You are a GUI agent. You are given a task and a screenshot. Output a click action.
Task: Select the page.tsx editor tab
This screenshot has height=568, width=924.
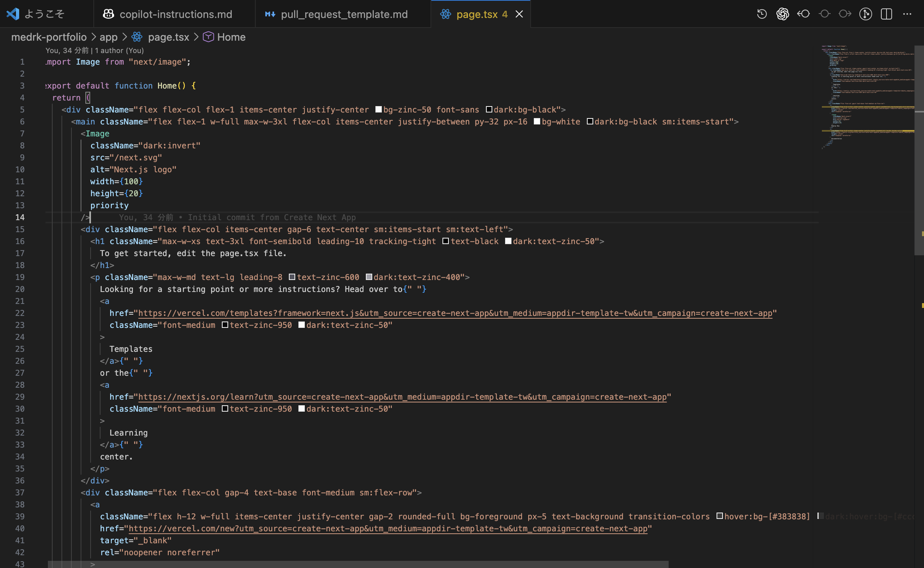[x=481, y=14]
